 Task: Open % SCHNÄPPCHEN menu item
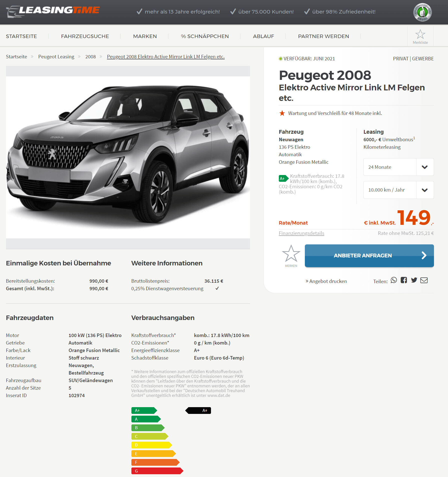pos(205,36)
